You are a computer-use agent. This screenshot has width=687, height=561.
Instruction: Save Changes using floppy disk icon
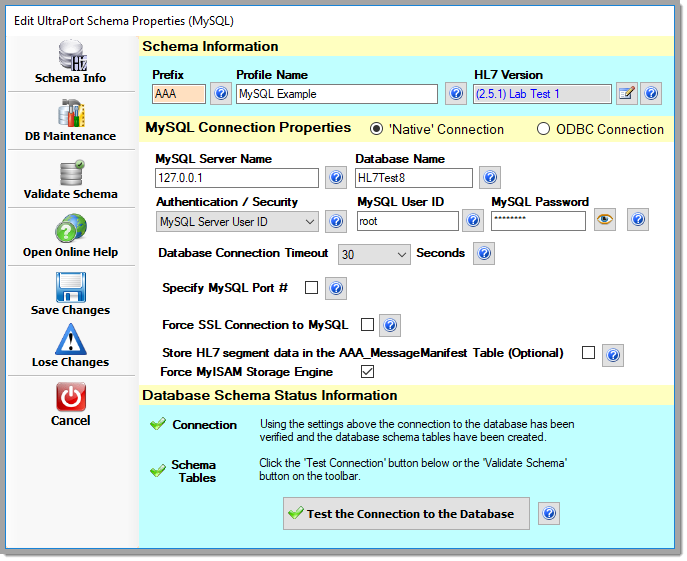point(71,288)
